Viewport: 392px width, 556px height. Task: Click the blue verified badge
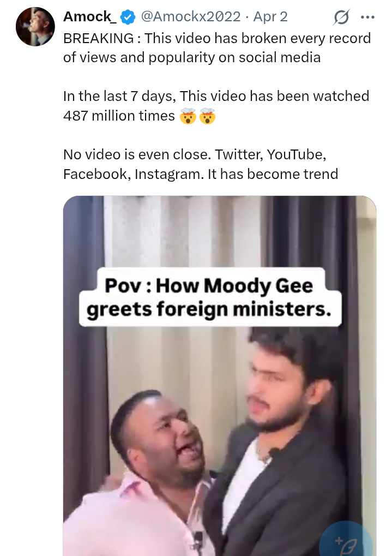pyautogui.click(x=128, y=17)
